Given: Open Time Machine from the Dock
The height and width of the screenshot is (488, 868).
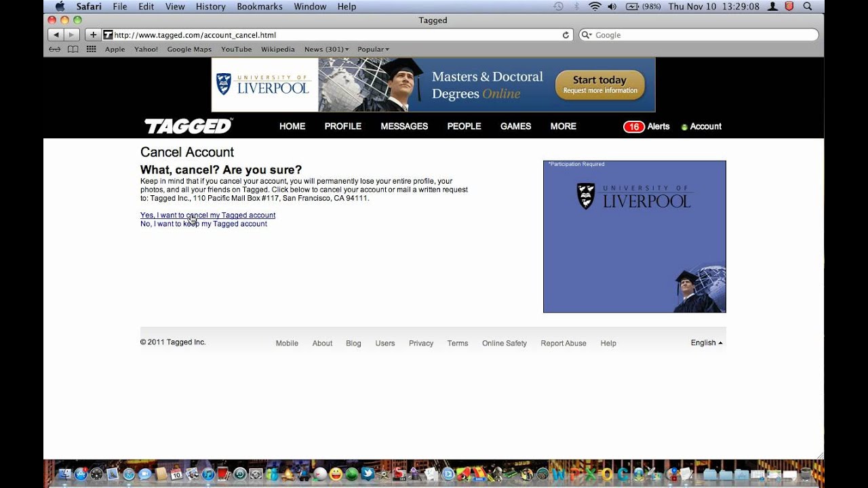Looking at the screenshot, I should (240, 474).
